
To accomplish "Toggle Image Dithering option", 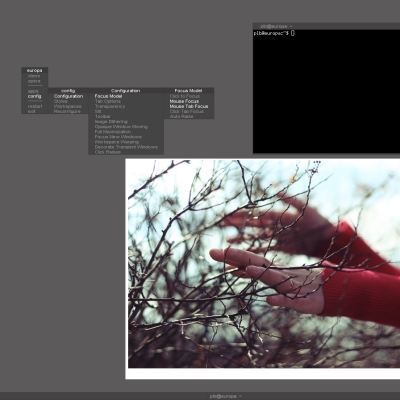I will pyautogui.click(x=126, y=122).
